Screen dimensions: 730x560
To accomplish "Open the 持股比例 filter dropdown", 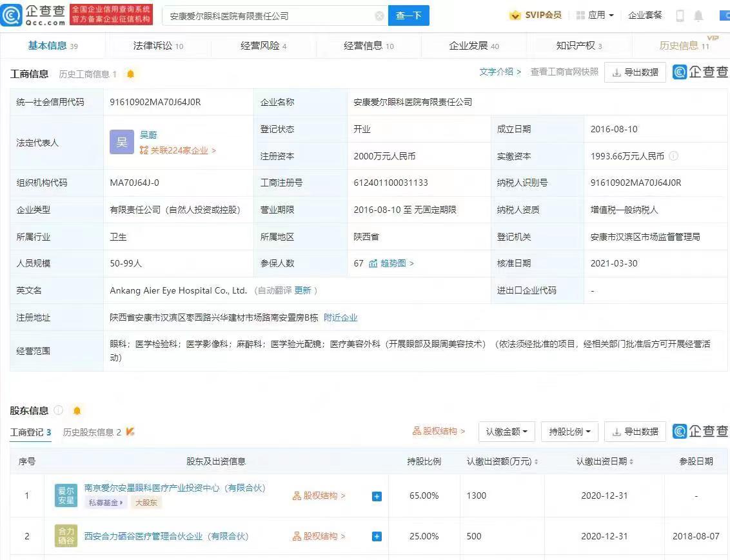I will pos(569,432).
